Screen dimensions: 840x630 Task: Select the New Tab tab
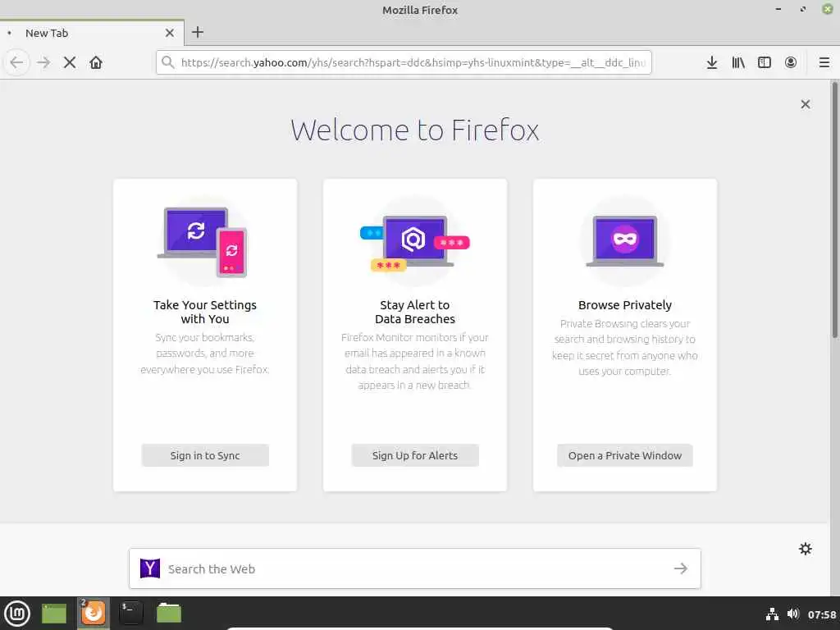(x=92, y=33)
